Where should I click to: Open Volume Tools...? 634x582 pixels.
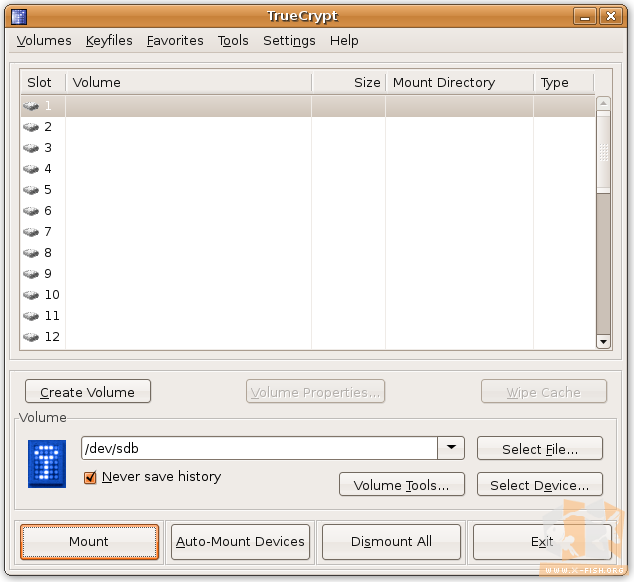(402, 485)
